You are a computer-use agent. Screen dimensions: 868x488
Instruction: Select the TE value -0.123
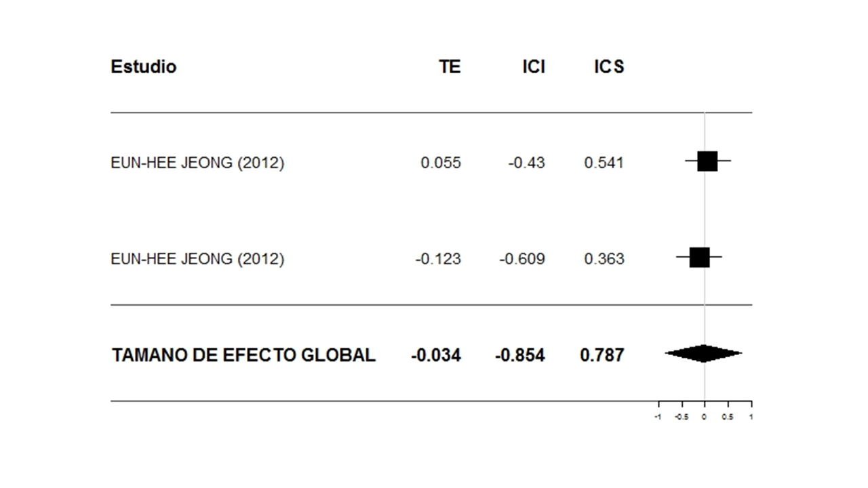438,259
